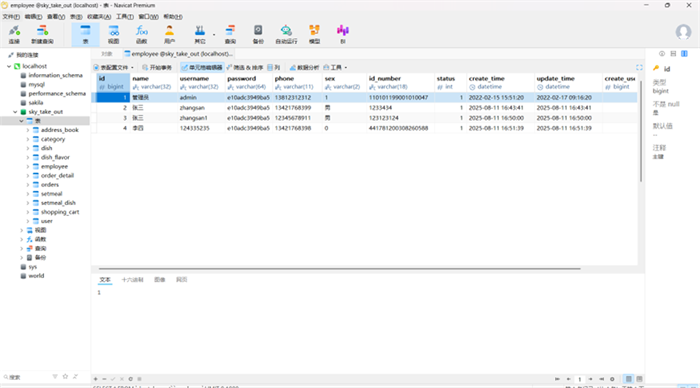
Task: Switch to grid view at bottom right
Action: (x=629, y=379)
